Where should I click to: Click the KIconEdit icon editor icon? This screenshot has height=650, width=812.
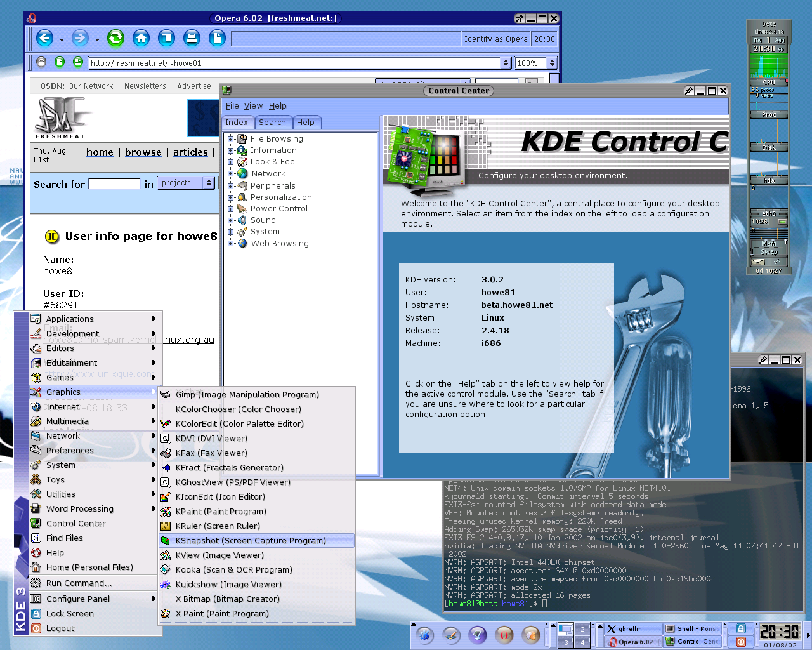point(166,496)
